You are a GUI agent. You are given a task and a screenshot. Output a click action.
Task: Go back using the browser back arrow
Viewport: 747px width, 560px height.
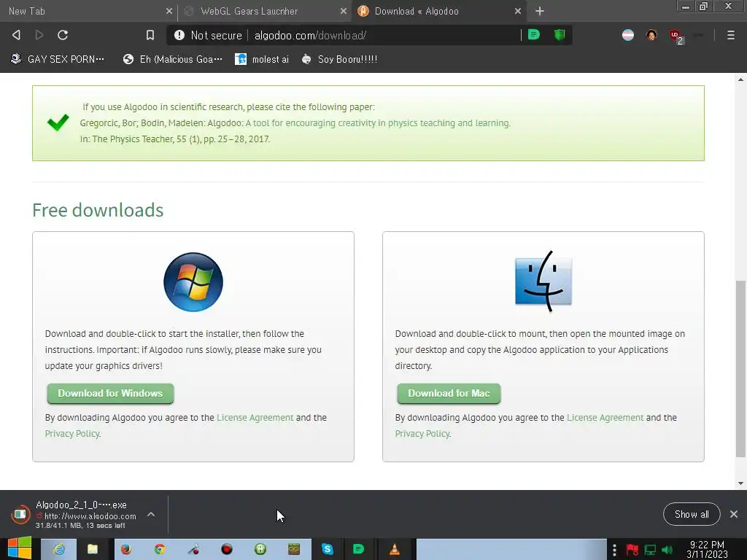point(16,35)
